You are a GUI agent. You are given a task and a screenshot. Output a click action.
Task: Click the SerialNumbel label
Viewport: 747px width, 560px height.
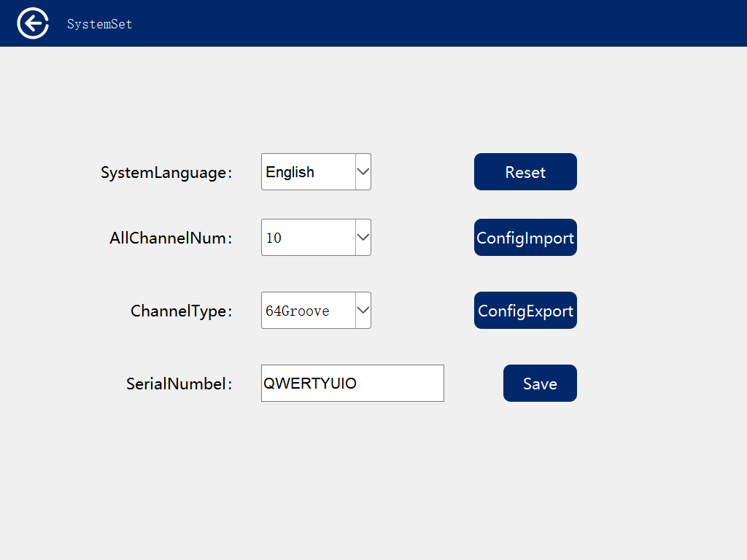179,384
